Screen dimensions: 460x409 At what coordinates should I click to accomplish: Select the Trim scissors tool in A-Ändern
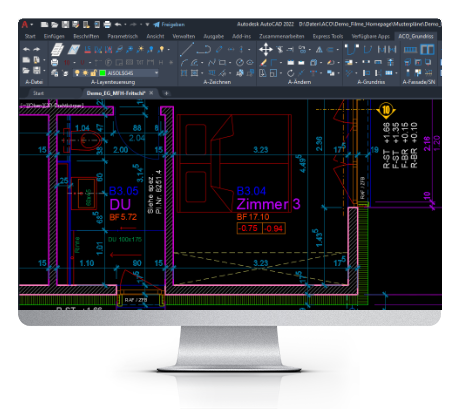pos(280,50)
